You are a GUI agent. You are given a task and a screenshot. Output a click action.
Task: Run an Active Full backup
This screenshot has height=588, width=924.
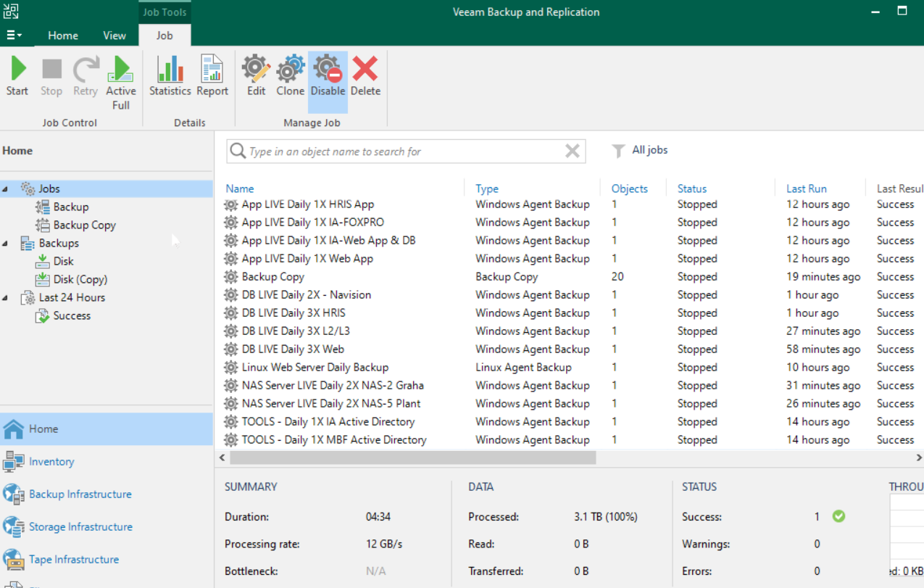click(120, 83)
